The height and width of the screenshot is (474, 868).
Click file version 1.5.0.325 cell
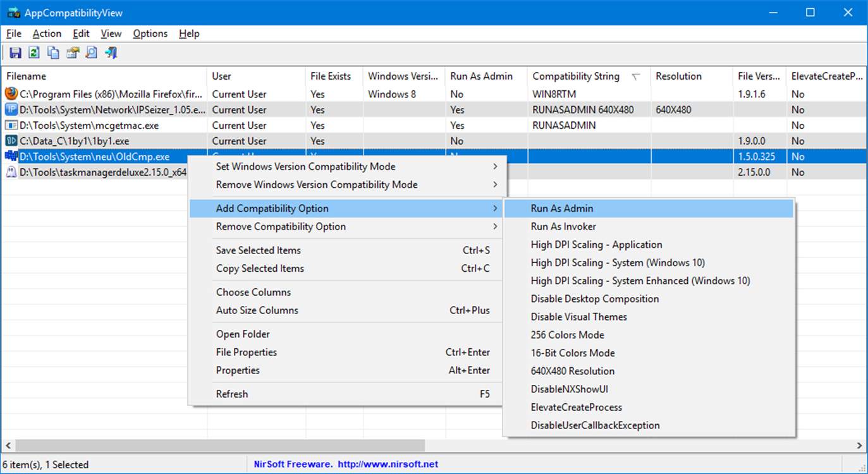pyautogui.click(x=756, y=157)
